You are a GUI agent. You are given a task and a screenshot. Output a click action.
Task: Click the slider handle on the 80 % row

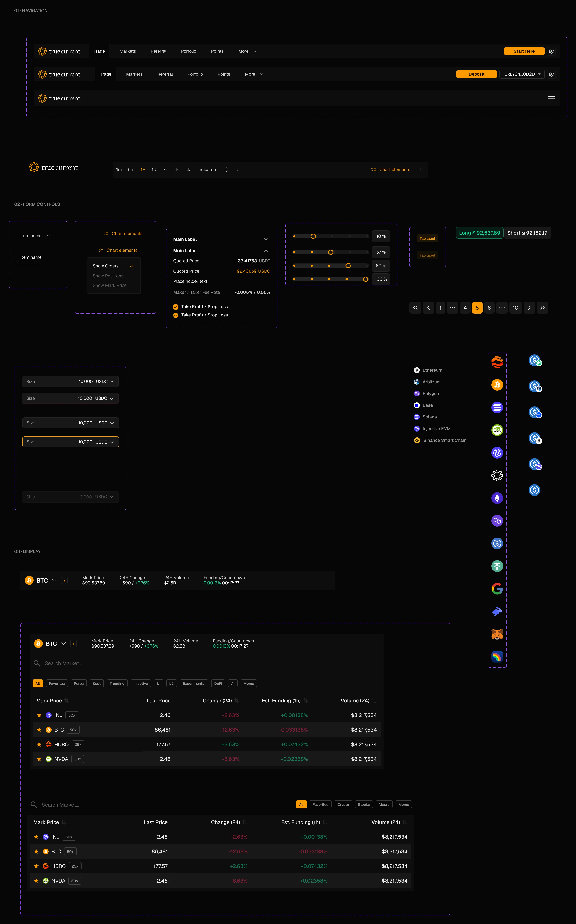pos(348,266)
